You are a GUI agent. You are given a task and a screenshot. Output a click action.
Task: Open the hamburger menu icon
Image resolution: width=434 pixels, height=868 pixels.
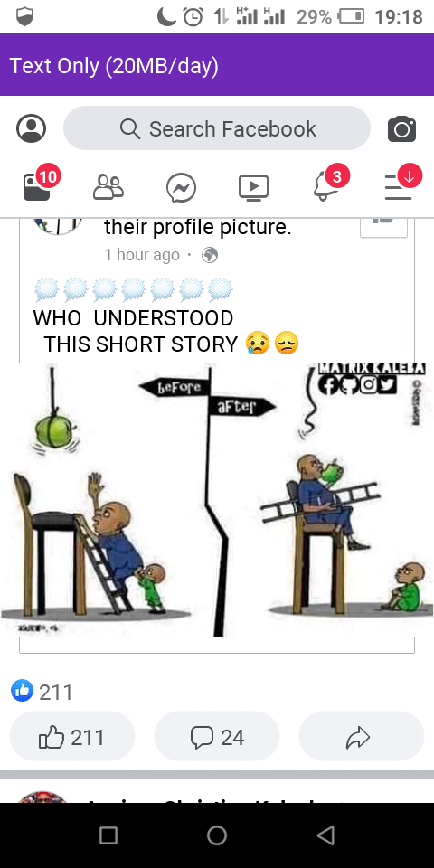pos(403,184)
